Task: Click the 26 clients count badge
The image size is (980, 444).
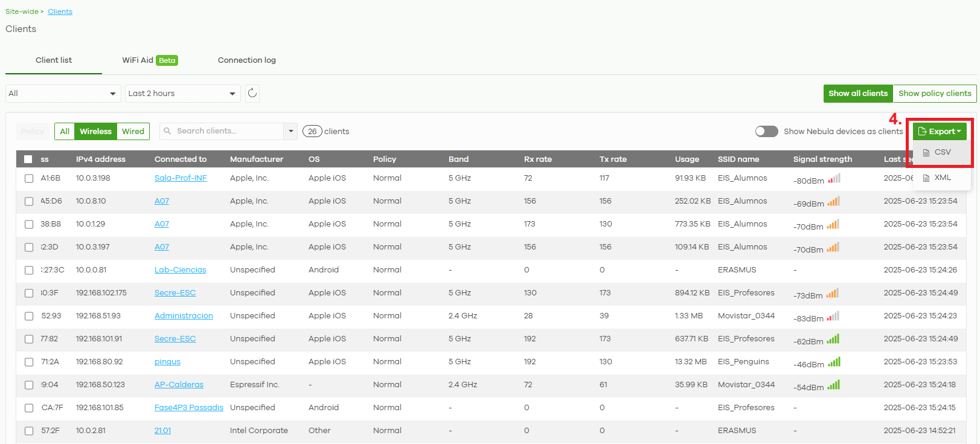Action: pos(312,131)
